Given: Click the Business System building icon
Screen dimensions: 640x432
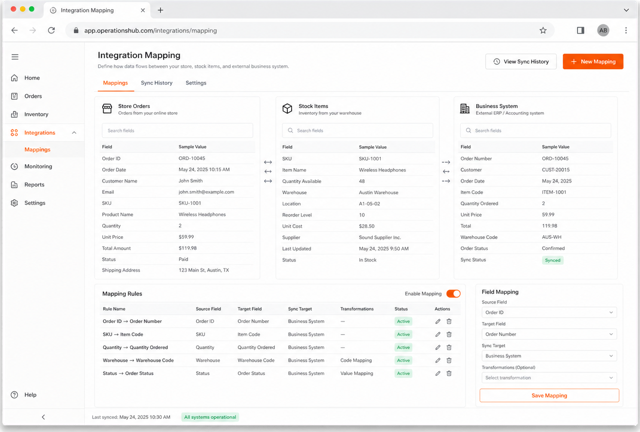Looking at the screenshot, I should (x=464, y=109).
